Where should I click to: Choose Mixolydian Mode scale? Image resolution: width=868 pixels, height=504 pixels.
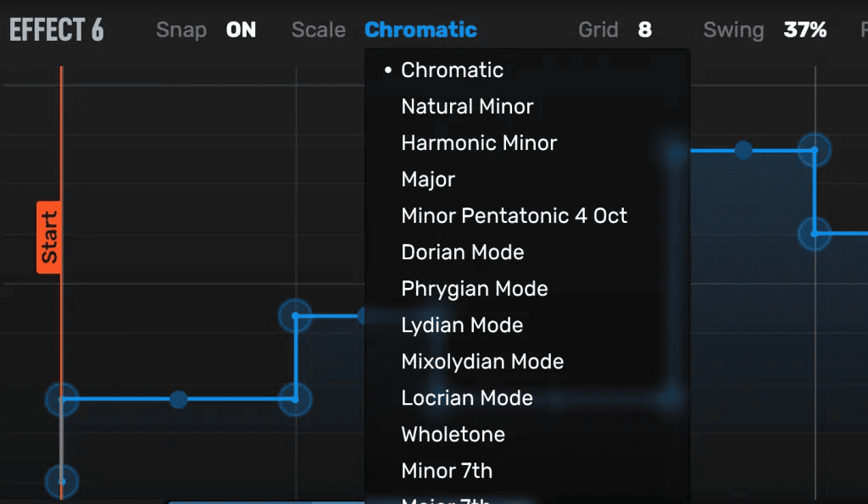click(x=482, y=362)
